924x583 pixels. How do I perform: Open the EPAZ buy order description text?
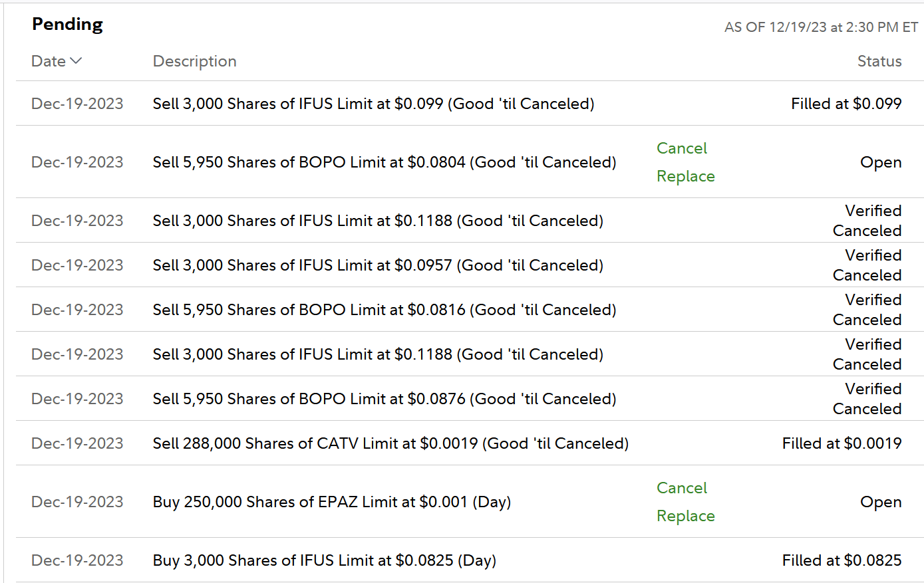(x=331, y=502)
